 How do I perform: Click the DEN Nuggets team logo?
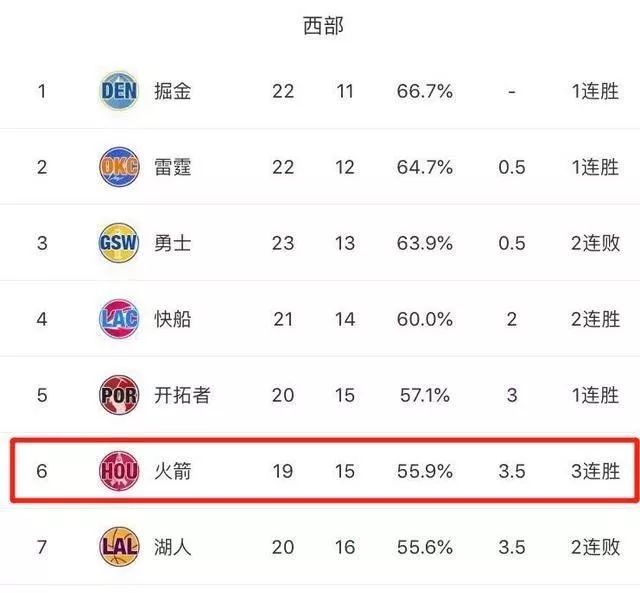tap(119, 91)
